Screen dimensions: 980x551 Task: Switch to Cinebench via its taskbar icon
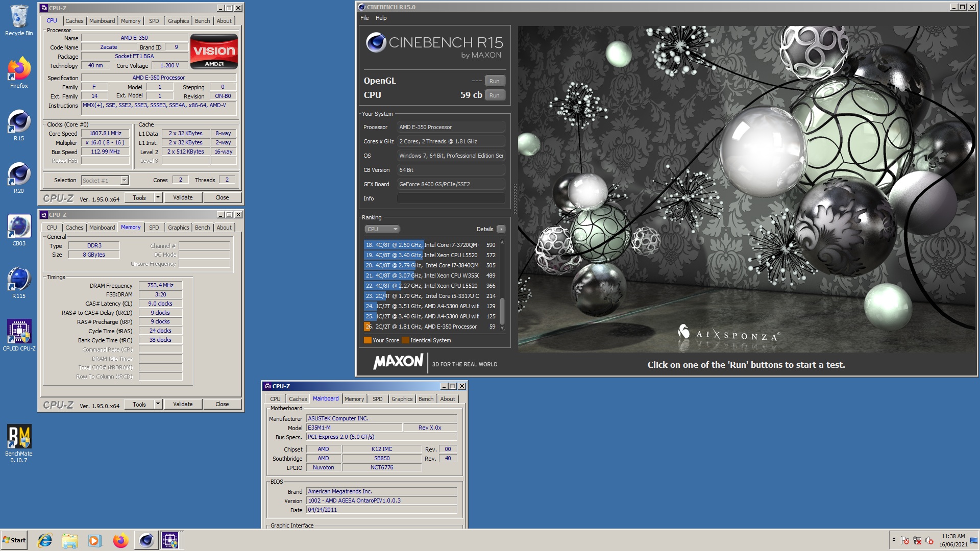(x=146, y=540)
